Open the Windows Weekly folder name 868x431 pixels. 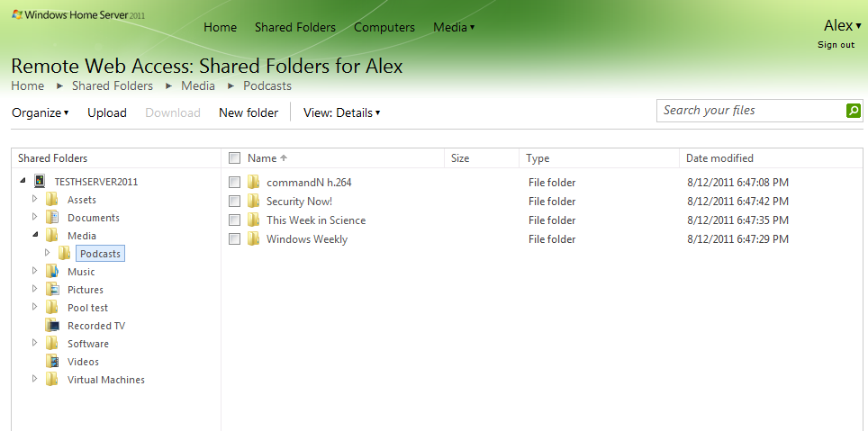[x=307, y=238]
